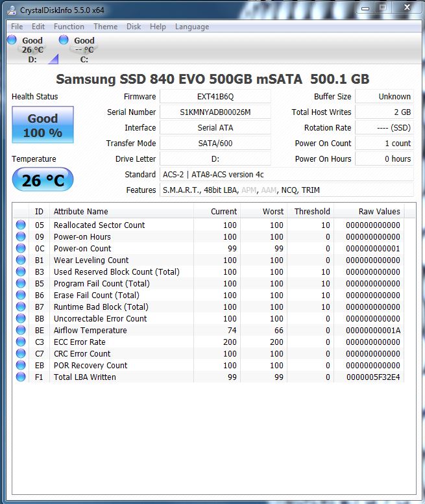Click the Firmware value field EXT41B6Q
425x504 pixels.
click(x=215, y=97)
